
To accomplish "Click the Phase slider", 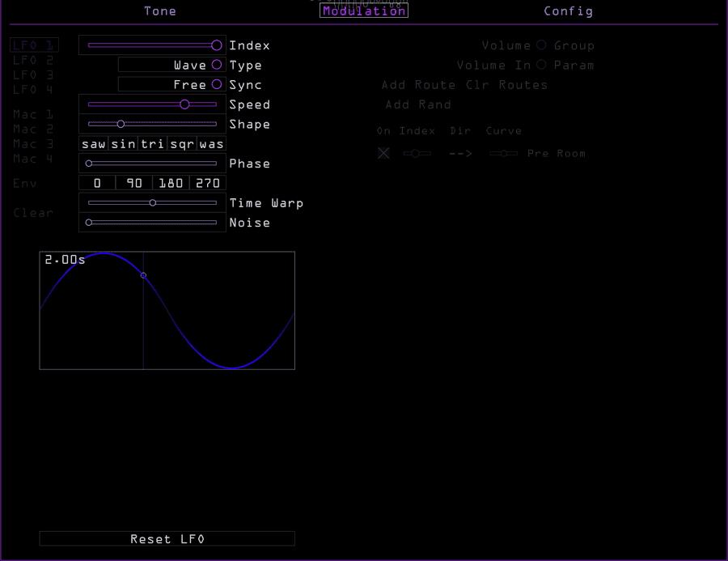I will 152,164.
